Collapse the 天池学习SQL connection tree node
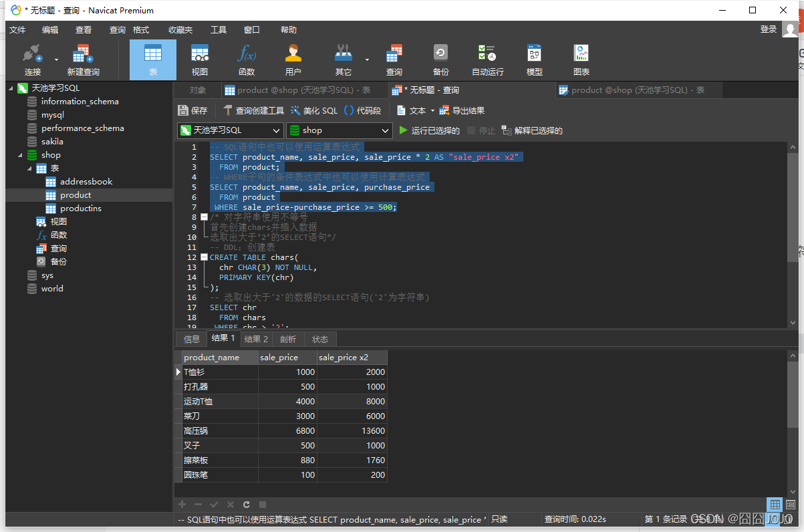This screenshot has height=532, width=804. click(10, 88)
